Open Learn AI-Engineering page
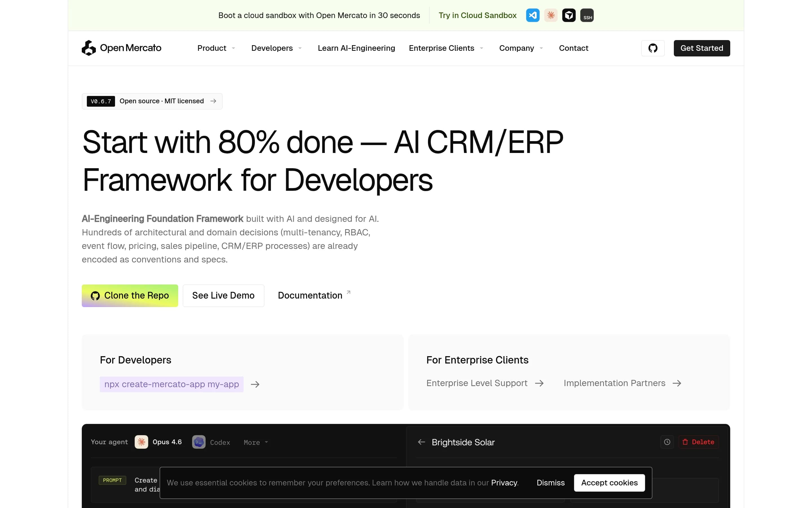This screenshot has height=508, width=812. coord(356,48)
